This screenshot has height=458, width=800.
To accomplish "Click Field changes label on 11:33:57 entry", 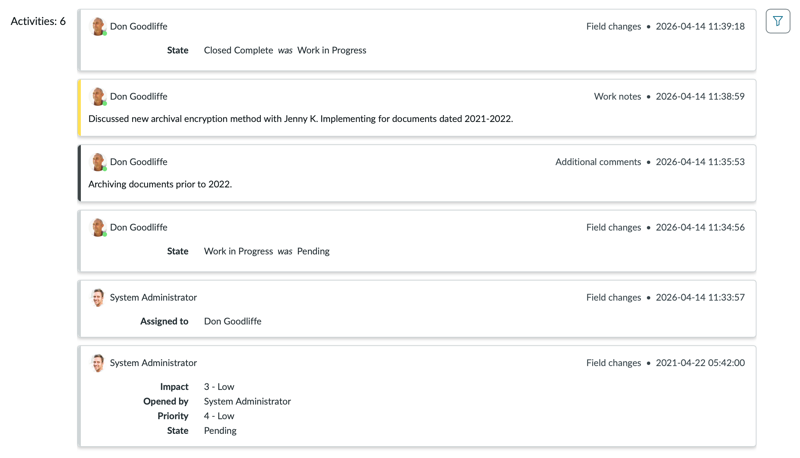I will (x=613, y=297).
